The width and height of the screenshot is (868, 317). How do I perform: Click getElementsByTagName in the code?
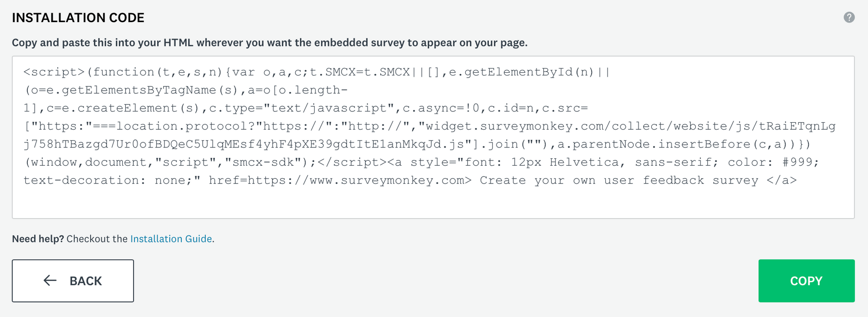(139, 90)
